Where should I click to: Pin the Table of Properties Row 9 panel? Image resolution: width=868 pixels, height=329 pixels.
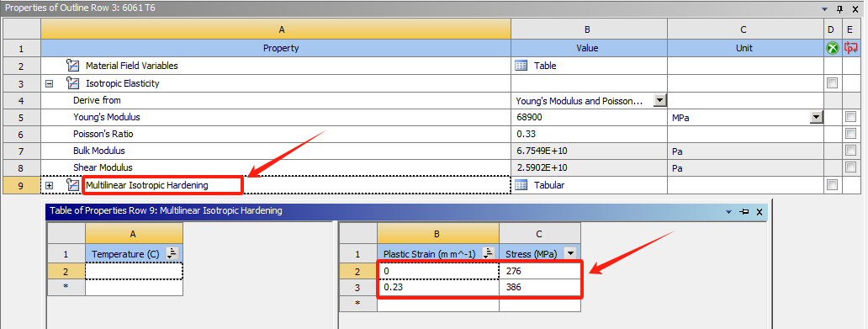pyautogui.click(x=744, y=211)
